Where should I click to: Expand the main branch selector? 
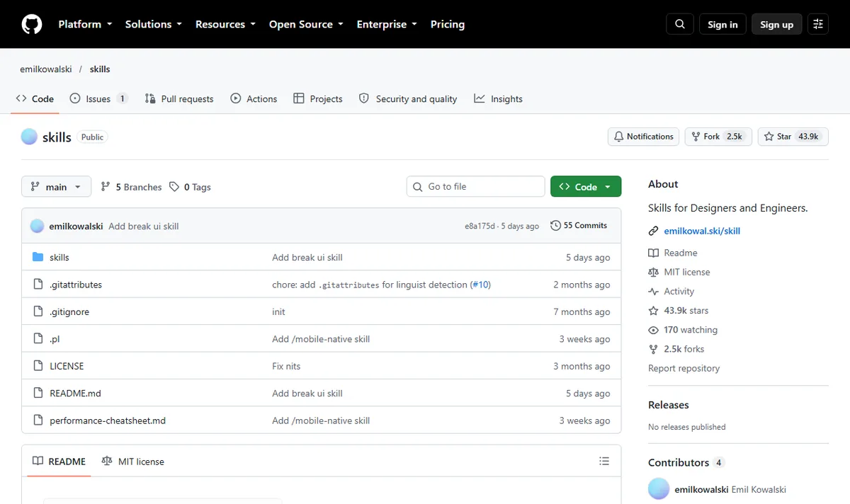pos(57,187)
